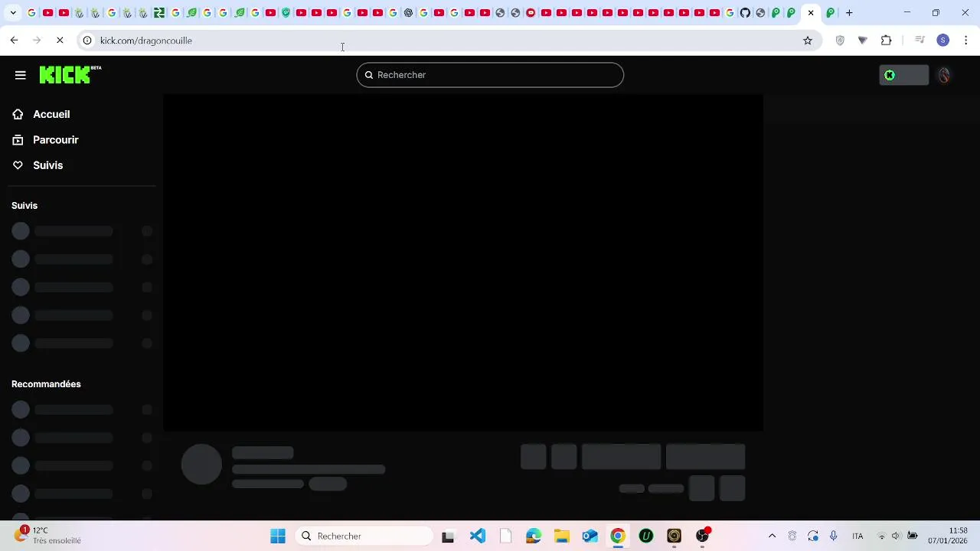Open a new tab with plus

tap(849, 12)
